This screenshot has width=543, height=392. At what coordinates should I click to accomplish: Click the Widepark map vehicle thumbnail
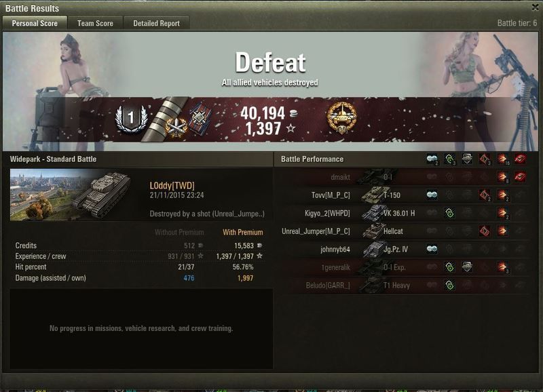click(71, 195)
